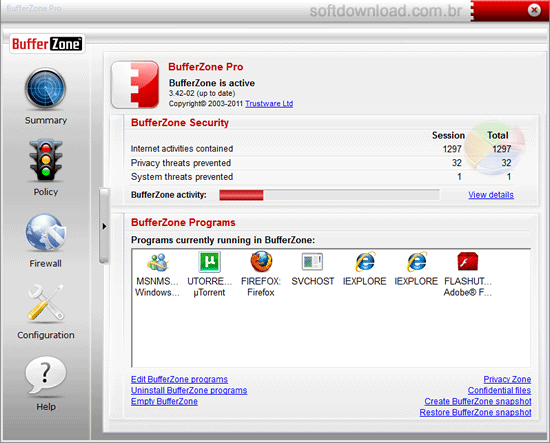Screen dimensions: 550x443
Task: Open the Configuration tools icon
Action: (46, 303)
